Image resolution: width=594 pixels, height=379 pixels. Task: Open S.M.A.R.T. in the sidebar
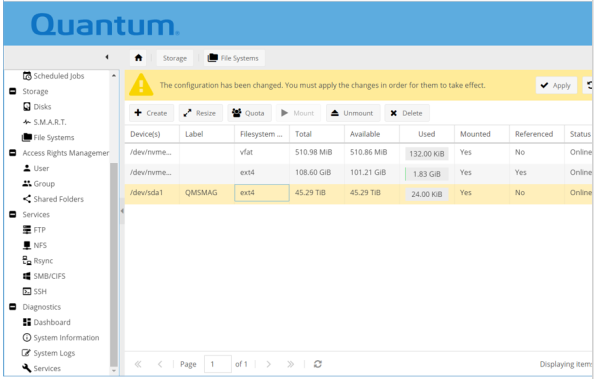tap(44, 122)
